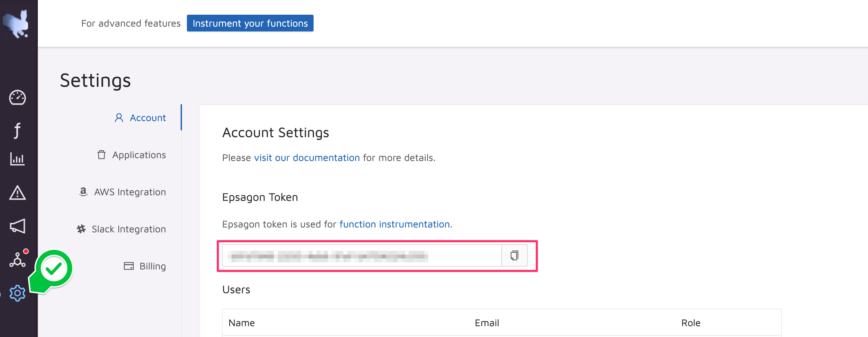Open the architecture map nodes icon

click(17, 260)
